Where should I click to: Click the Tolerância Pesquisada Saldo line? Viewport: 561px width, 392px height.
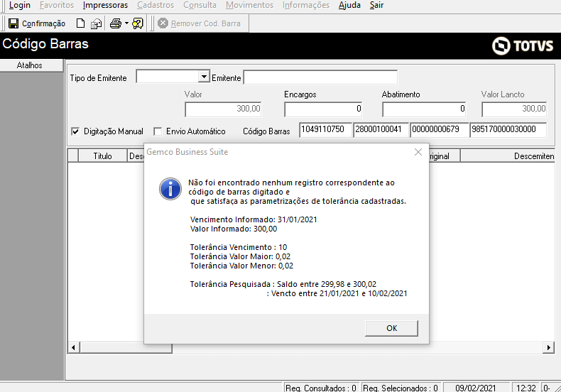[283, 284]
